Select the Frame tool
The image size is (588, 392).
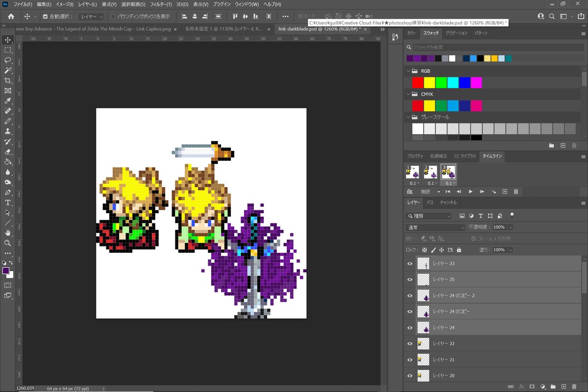pyautogui.click(x=8, y=91)
